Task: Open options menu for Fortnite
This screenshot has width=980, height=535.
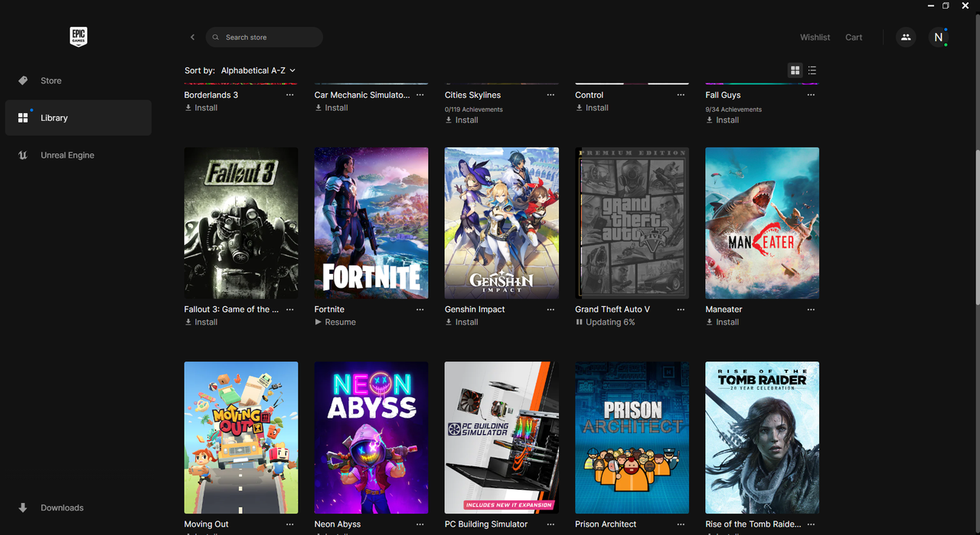Action: pyautogui.click(x=420, y=309)
